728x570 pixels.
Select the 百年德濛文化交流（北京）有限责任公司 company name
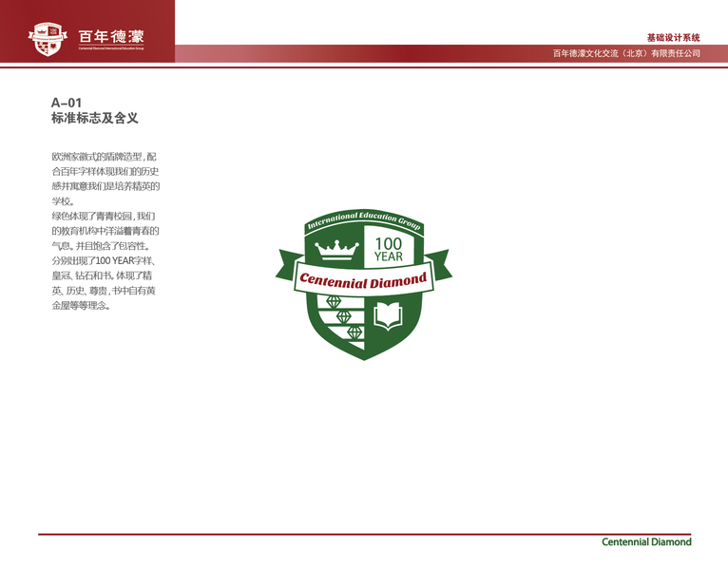(626, 53)
